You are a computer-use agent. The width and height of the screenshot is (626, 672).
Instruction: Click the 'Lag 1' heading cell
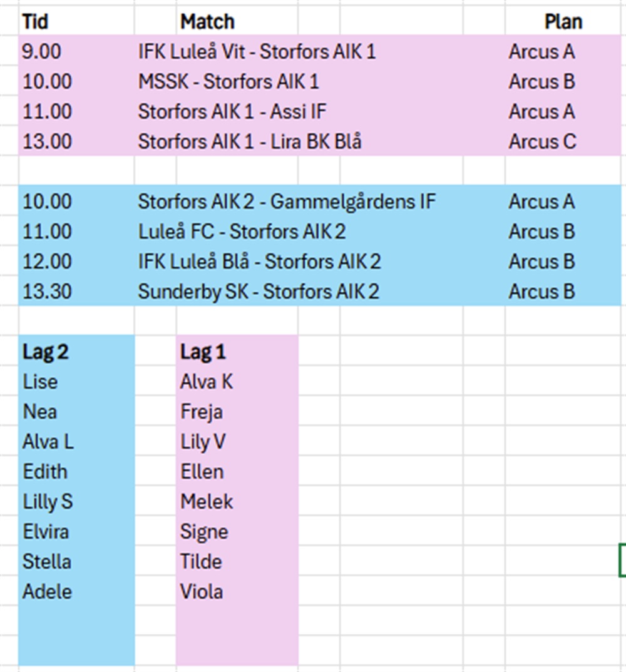(203, 352)
